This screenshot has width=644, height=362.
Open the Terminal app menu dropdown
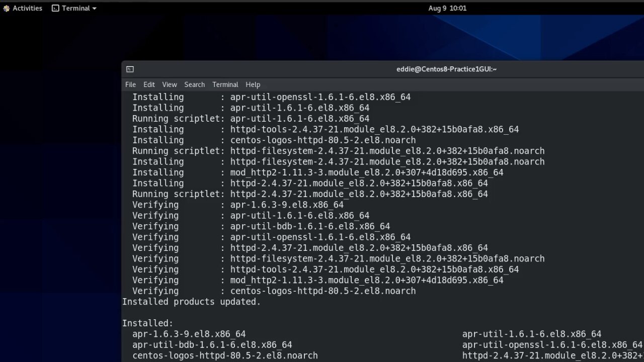pyautogui.click(x=74, y=8)
